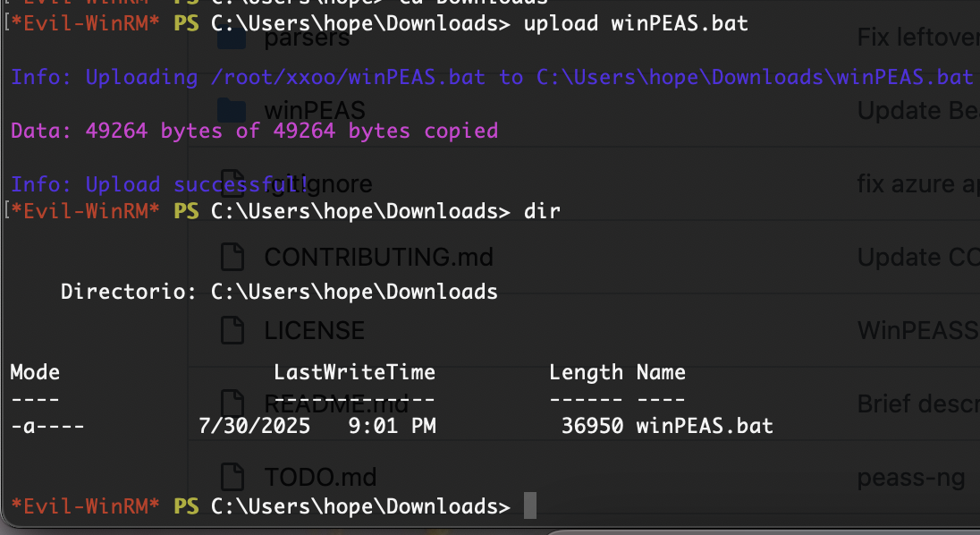Click the 'Length' column header

tap(586, 372)
